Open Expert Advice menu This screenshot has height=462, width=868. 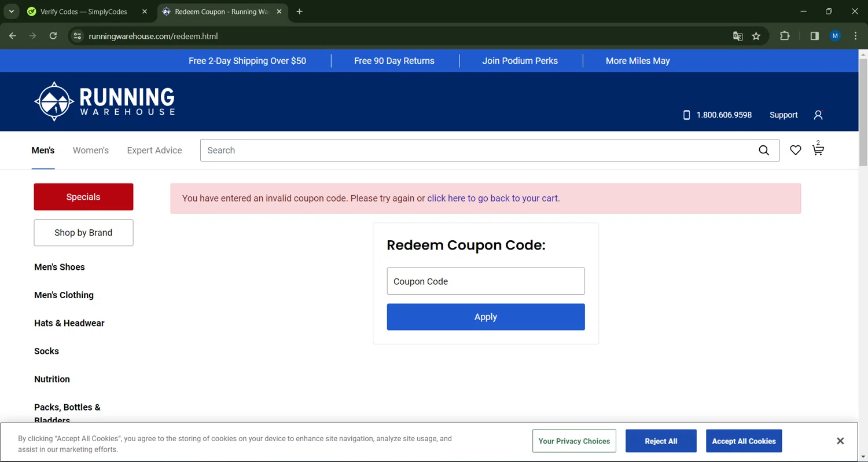(155, 151)
